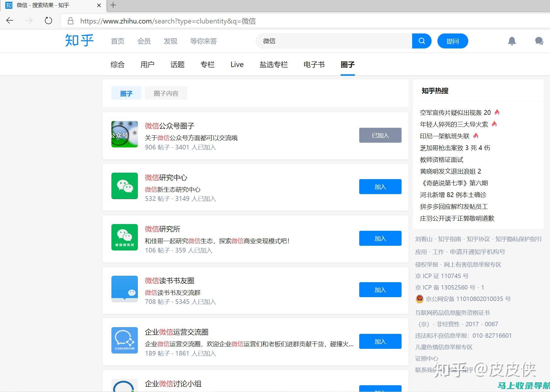Open the 微信研究中心 title link
This screenshot has height=392, width=550.
click(x=166, y=178)
